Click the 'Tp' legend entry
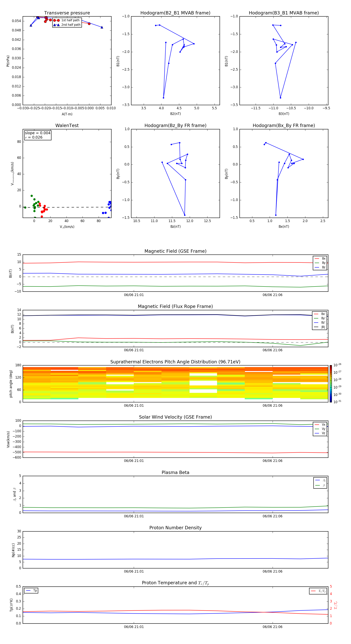The height and width of the screenshot is (644, 351). (x=31, y=591)
